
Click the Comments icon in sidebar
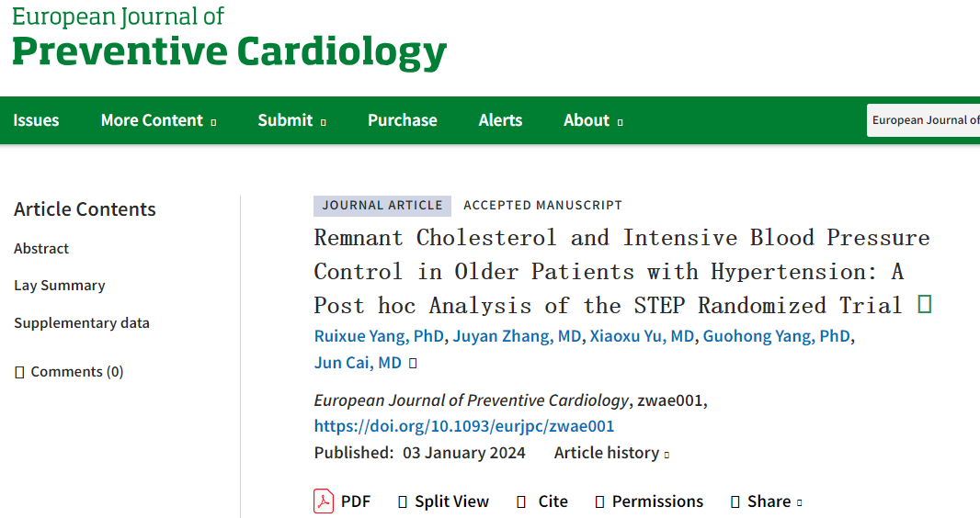(x=19, y=373)
